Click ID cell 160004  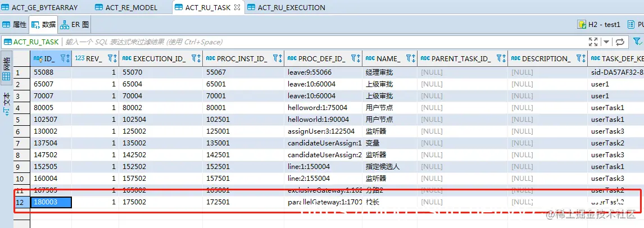click(x=51, y=179)
